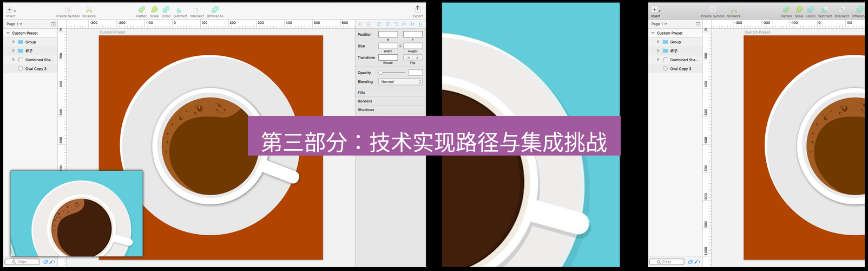Flip horizontally button in Transform row
The width and height of the screenshot is (868, 271).
coord(408,57)
